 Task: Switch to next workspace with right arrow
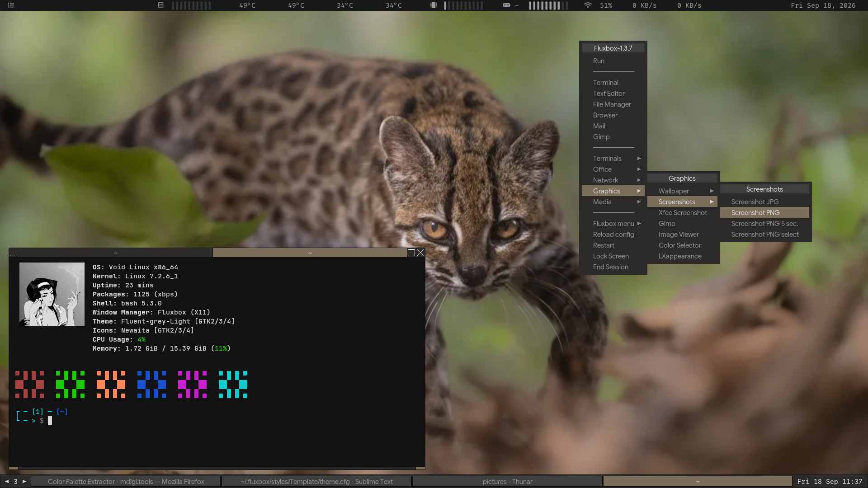click(x=24, y=482)
